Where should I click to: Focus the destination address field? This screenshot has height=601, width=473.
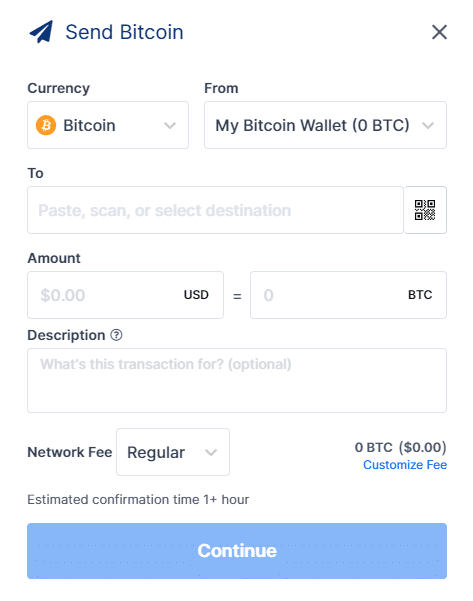[x=215, y=210]
